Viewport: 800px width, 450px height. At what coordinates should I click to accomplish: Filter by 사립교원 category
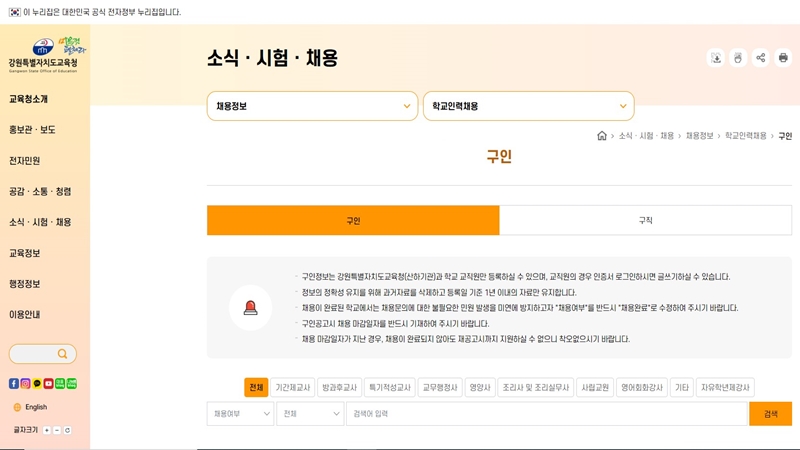(595, 387)
